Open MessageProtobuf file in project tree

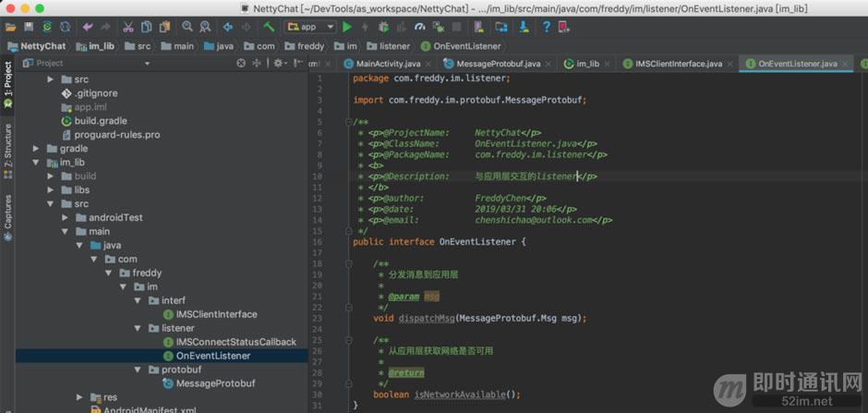215,383
